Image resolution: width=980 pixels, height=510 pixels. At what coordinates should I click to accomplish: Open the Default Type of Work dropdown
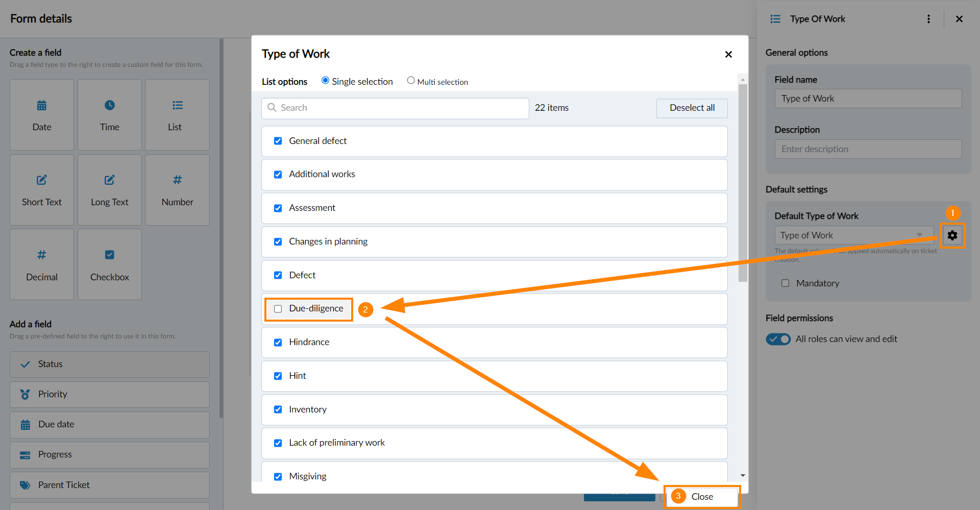854,235
